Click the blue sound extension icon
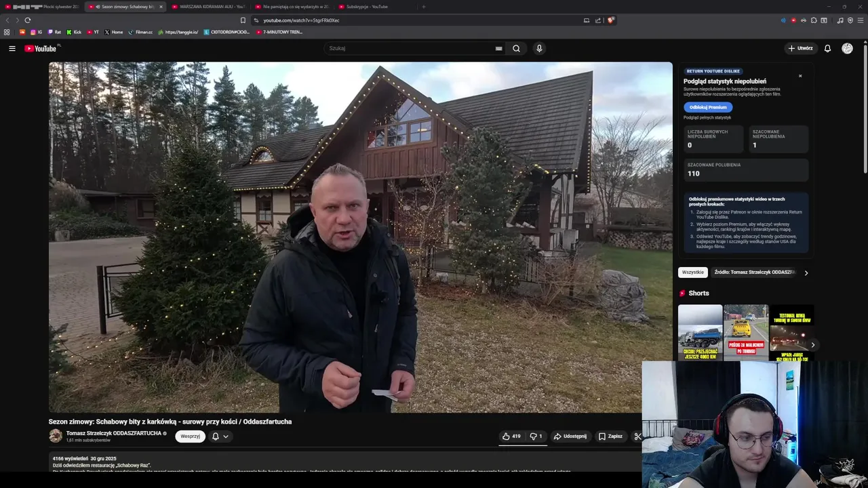Viewport: 868px width, 488px height. (783, 20)
